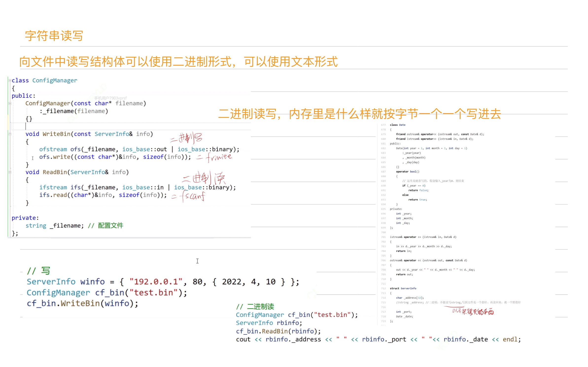Click the red handwriting beside int _port
Image resolution: width=588 pixels, height=367 pixels.
[x=473, y=312]
